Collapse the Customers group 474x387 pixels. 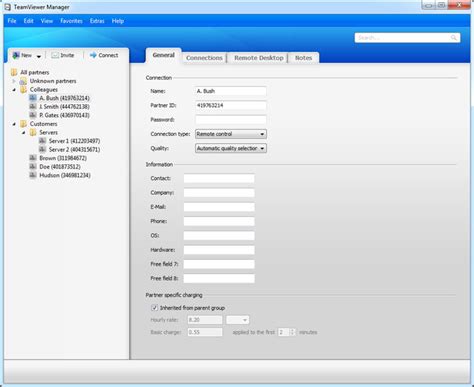pyautogui.click(x=14, y=124)
